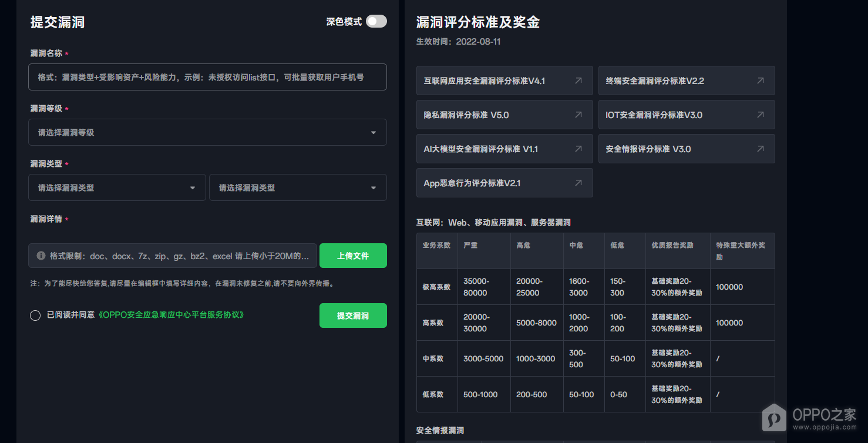The width and height of the screenshot is (868, 443).
Task: Open the first 漏洞类型 category dropdown
Action: (x=117, y=187)
